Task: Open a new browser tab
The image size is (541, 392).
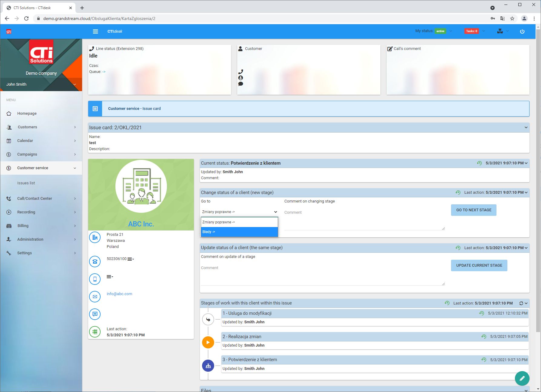Action: click(x=82, y=8)
